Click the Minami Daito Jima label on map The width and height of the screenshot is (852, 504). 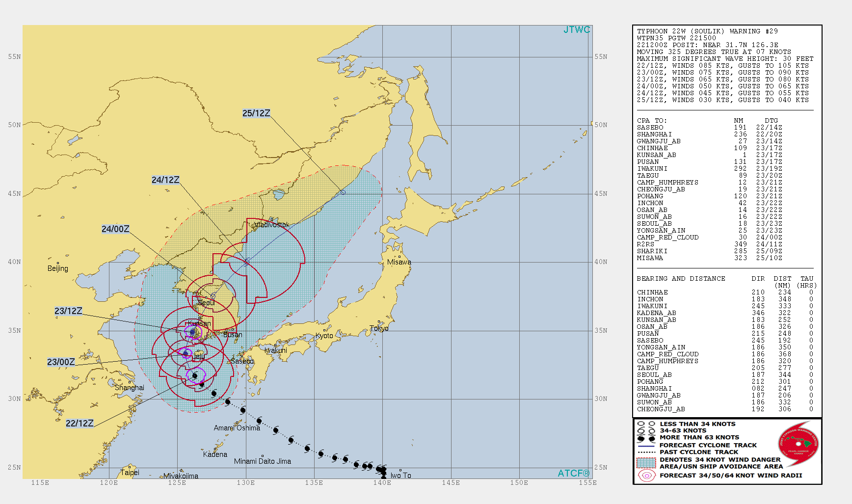point(263,461)
